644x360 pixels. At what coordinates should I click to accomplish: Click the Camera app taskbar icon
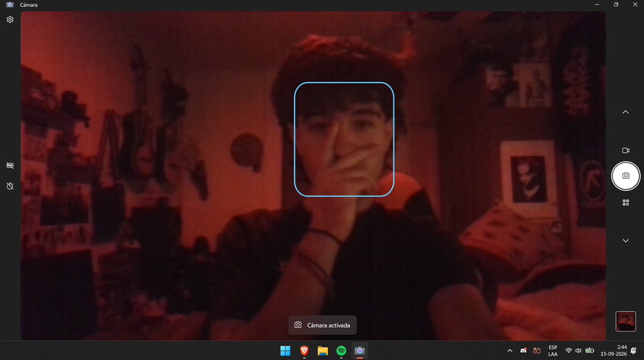click(360, 351)
